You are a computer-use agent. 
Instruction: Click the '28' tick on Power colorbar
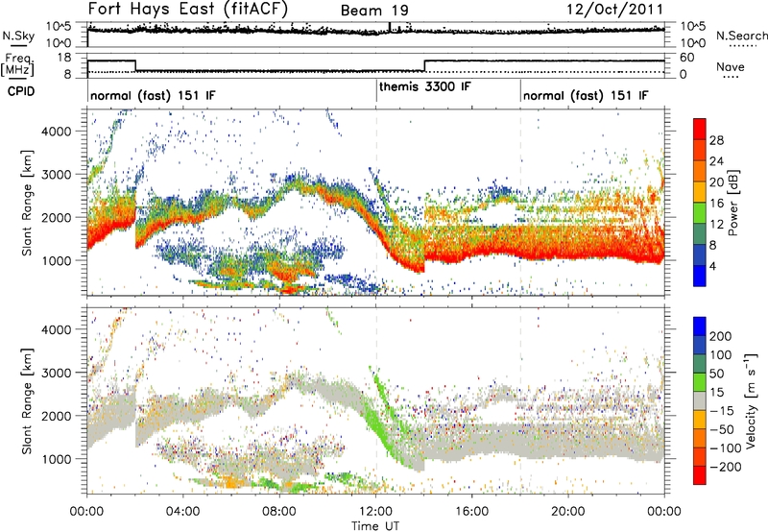pyautogui.click(x=716, y=141)
